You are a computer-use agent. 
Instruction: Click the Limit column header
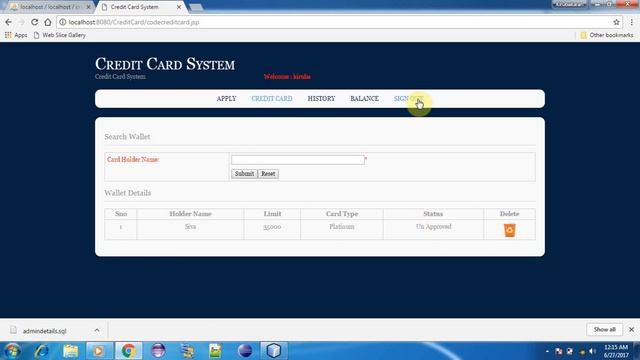click(272, 214)
